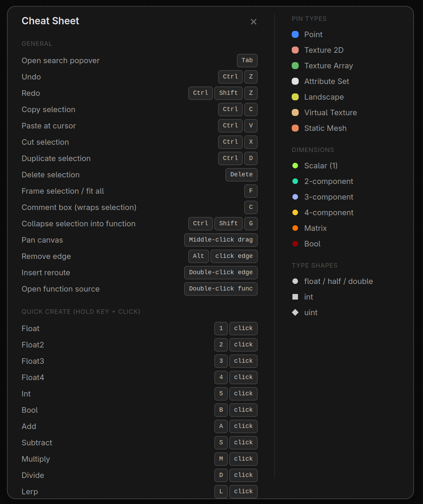This screenshot has width=423, height=504.
Task: Select the Static Mesh pin indicator
Action: 295,128
